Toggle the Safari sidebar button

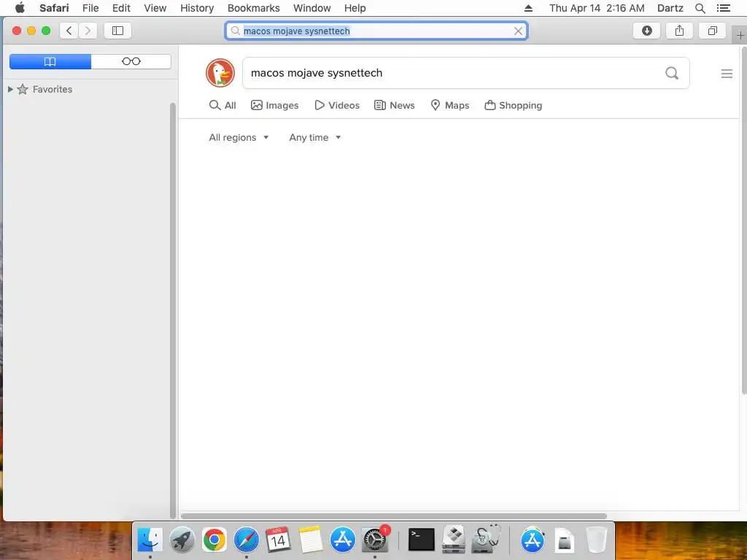[117, 31]
